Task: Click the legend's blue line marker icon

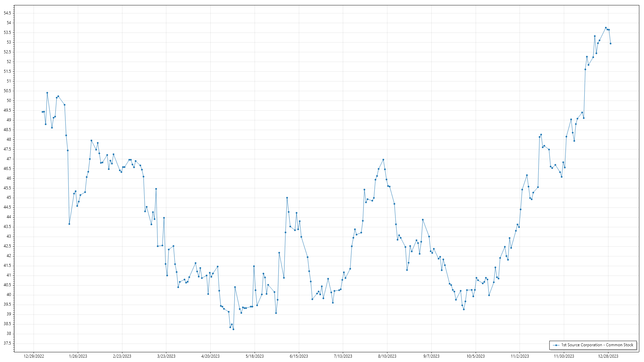Action: pos(556,345)
